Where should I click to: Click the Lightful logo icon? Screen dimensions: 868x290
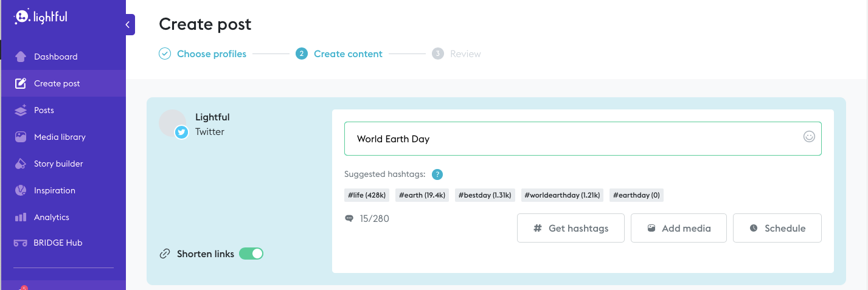click(23, 18)
